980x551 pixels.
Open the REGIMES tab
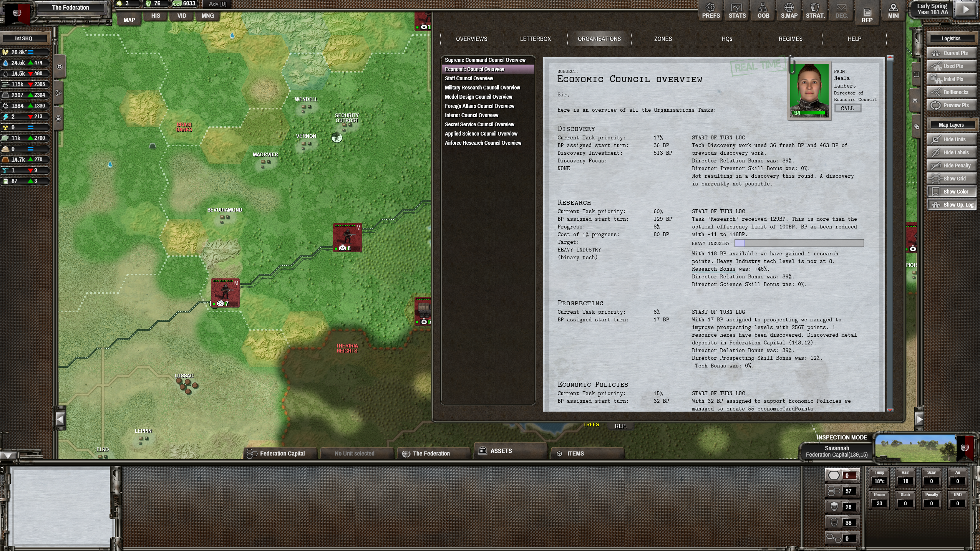click(x=790, y=39)
